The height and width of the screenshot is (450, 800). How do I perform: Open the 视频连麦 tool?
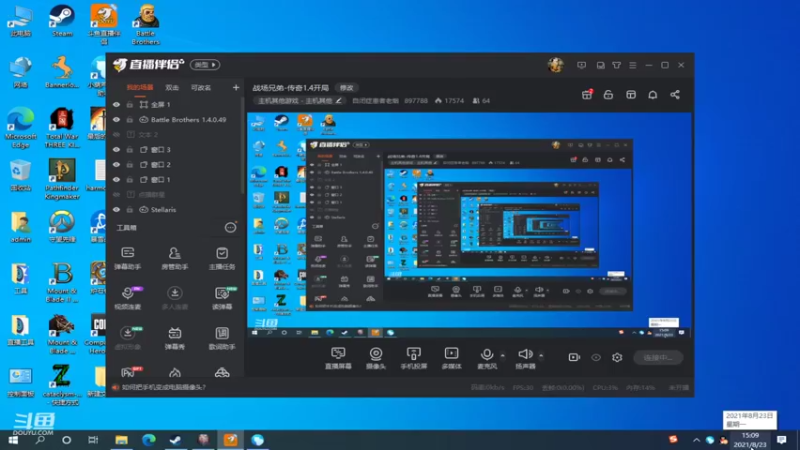pyautogui.click(x=128, y=298)
